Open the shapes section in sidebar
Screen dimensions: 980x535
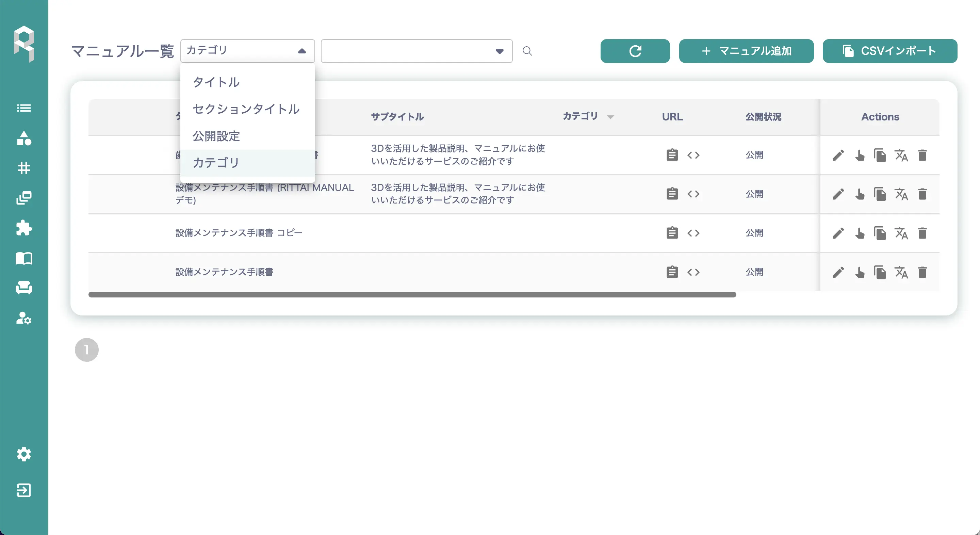pyautogui.click(x=24, y=138)
